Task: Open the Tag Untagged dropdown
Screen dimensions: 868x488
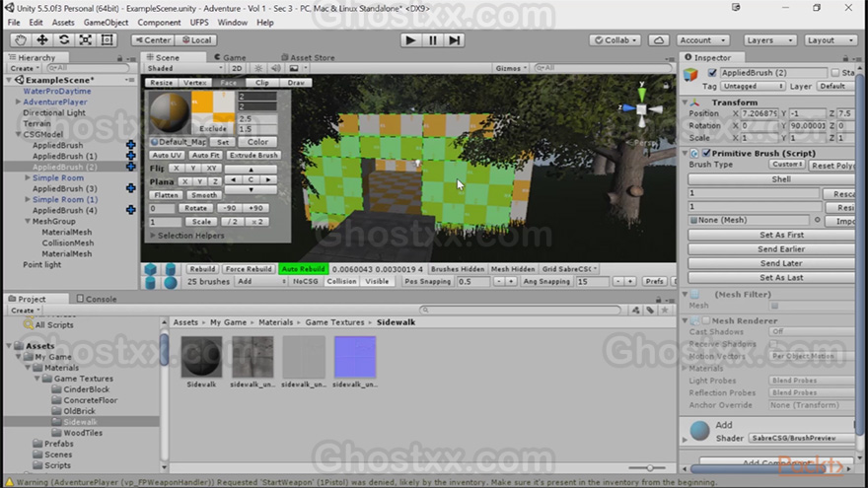Action: click(753, 87)
